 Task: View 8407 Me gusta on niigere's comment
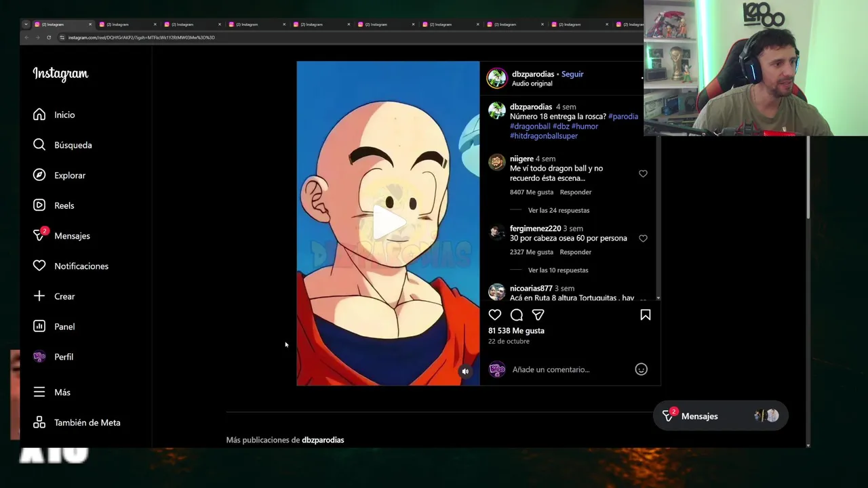532,192
